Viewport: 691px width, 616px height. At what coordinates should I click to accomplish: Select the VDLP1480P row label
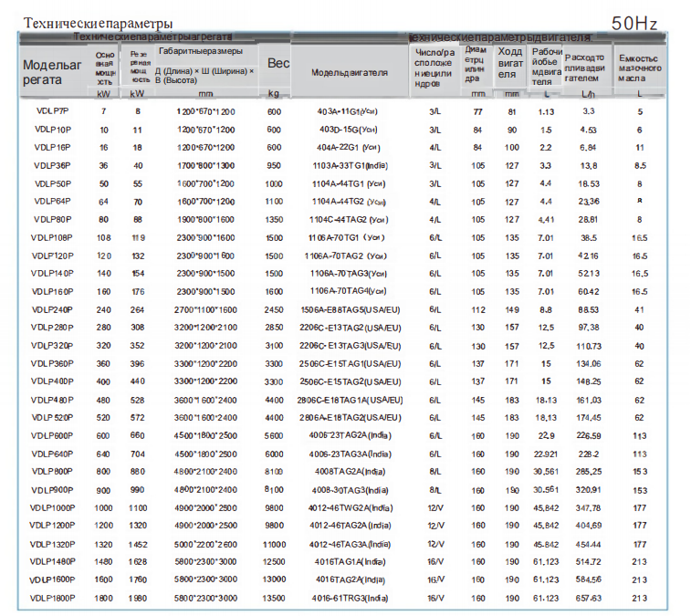point(52,562)
